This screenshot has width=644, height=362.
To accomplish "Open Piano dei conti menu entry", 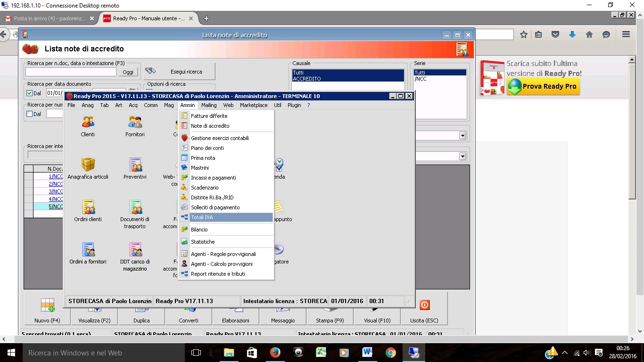I will pyautogui.click(x=226, y=148).
